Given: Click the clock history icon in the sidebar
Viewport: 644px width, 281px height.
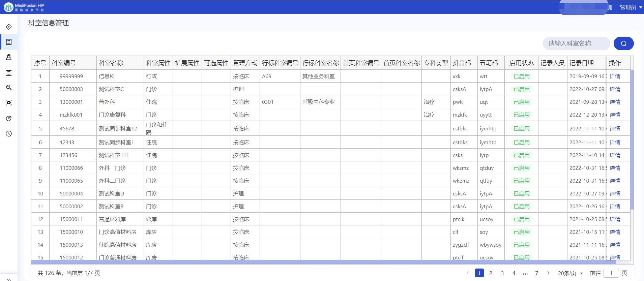Looking at the screenshot, I should 9,134.
